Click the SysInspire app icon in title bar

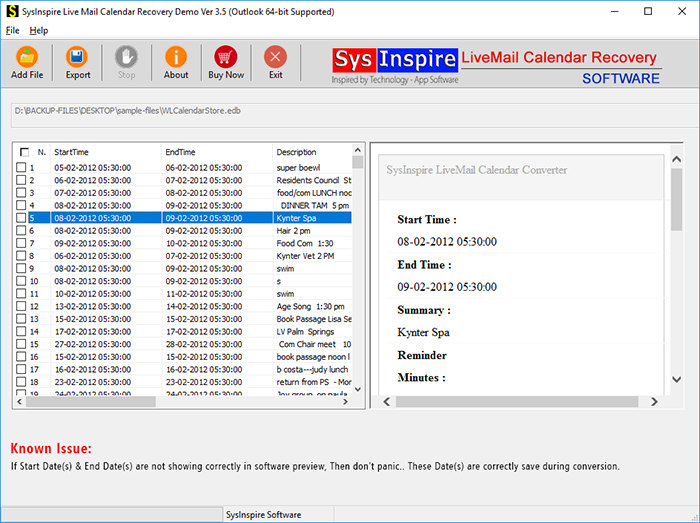[12, 11]
